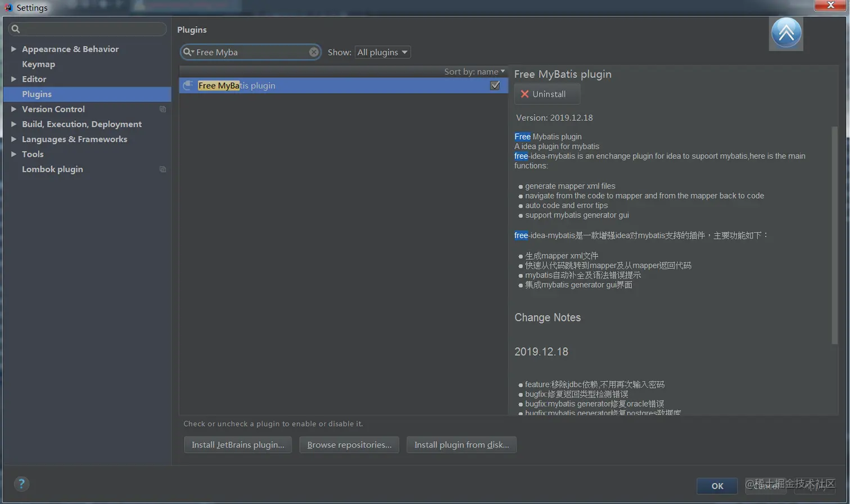Click the magnifier icon in settings search box
Screen dimensions: 850x504
16,29
